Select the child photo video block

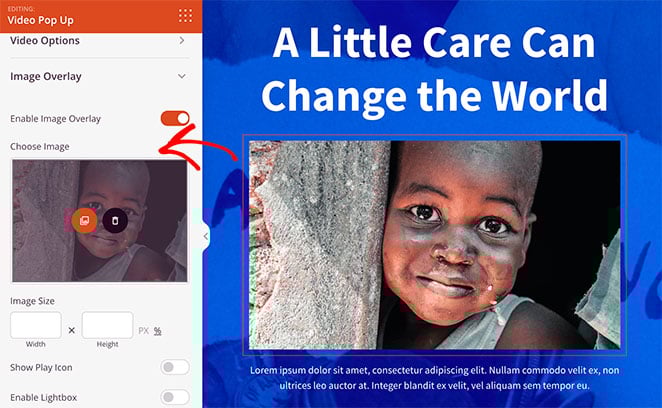(434, 245)
